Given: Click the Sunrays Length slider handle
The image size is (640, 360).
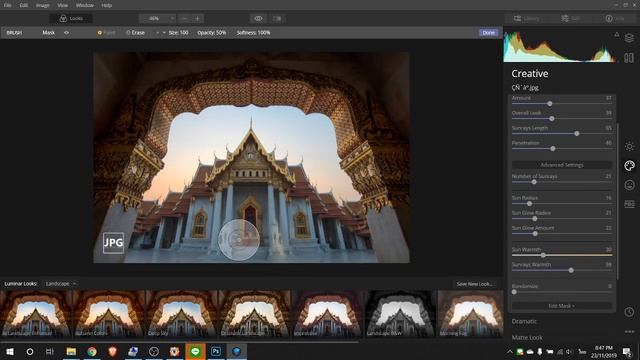Looking at the screenshot, I should coord(577,133).
